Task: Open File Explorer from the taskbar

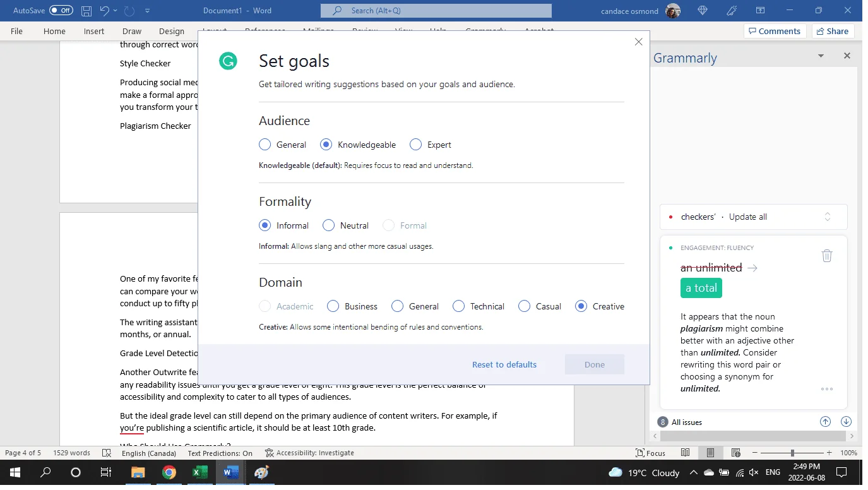Action: [138, 472]
